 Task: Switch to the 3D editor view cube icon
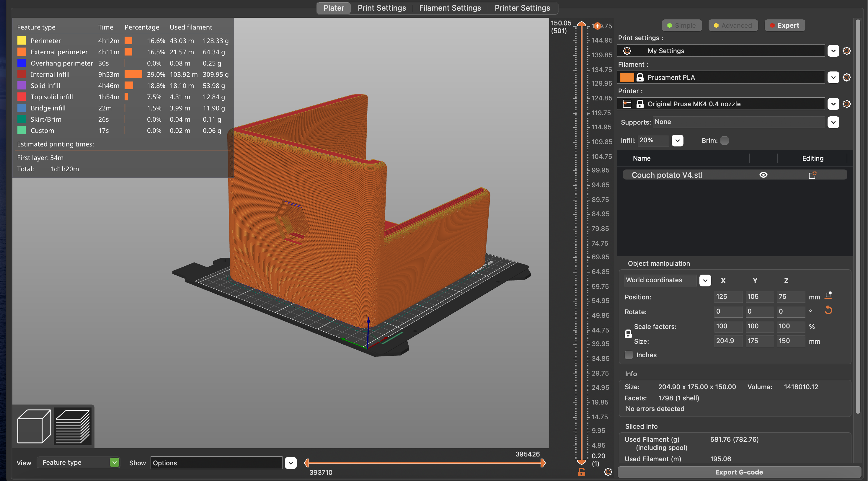[x=34, y=426]
